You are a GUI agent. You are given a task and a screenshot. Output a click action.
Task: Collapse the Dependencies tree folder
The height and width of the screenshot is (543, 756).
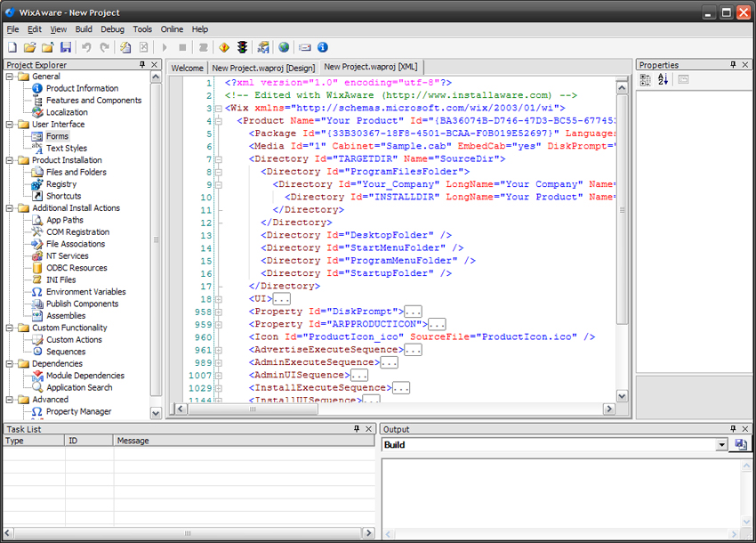tap(9, 363)
